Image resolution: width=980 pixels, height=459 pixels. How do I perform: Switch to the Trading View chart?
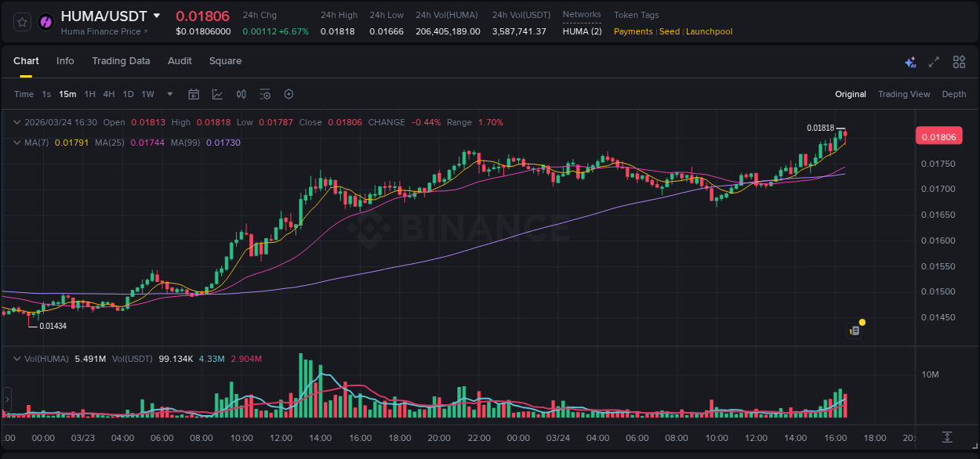904,94
